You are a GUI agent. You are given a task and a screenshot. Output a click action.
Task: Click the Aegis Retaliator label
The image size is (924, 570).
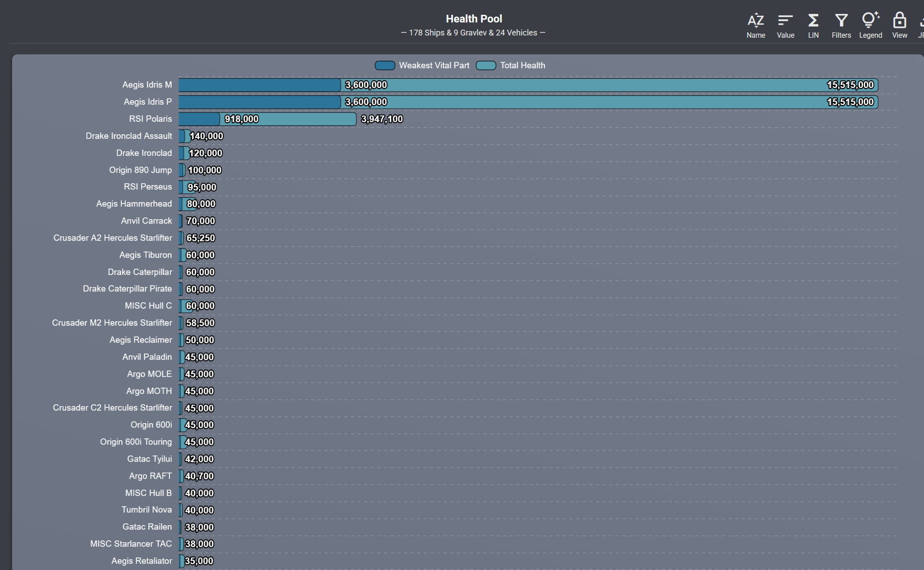(142, 561)
